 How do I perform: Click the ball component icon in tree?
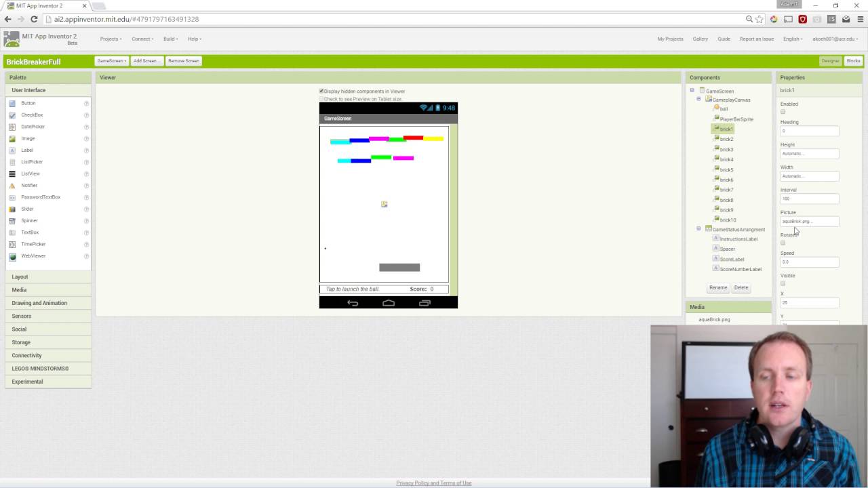coord(717,108)
